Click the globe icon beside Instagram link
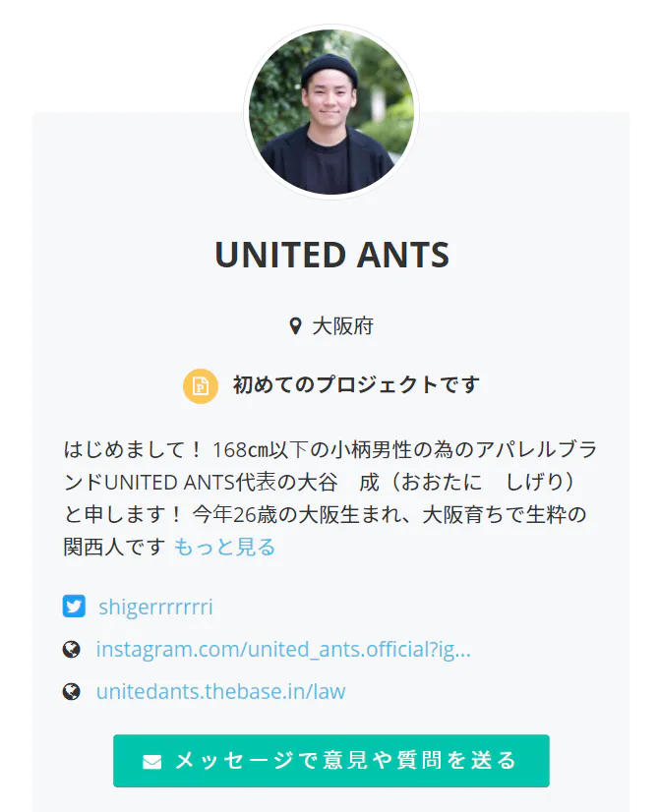This screenshot has height=812, width=659. coord(72,650)
